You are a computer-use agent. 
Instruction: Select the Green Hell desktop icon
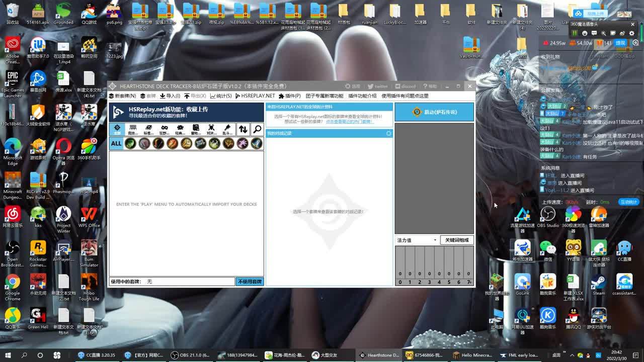pyautogui.click(x=38, y=318)
